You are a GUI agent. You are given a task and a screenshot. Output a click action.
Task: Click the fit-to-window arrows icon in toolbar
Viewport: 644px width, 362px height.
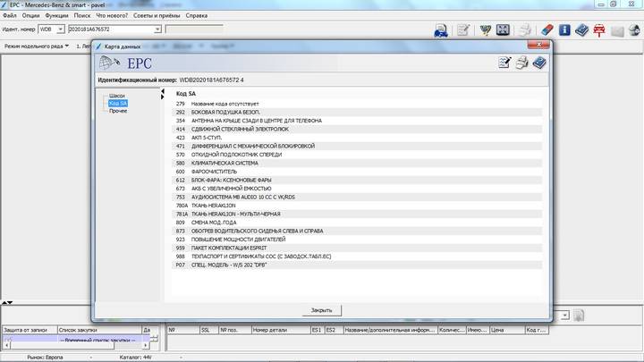click(503, 29)
